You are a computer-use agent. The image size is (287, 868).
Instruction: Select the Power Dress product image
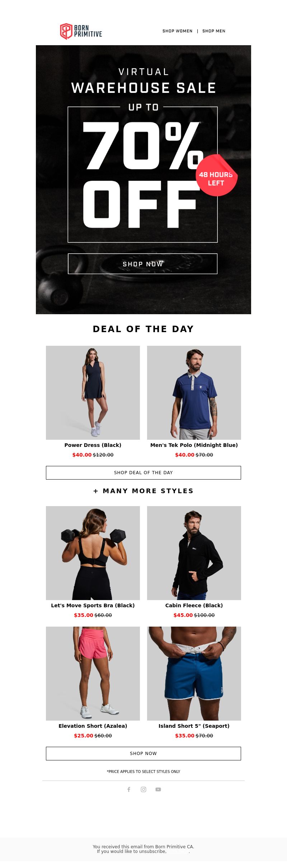point(93,393)
